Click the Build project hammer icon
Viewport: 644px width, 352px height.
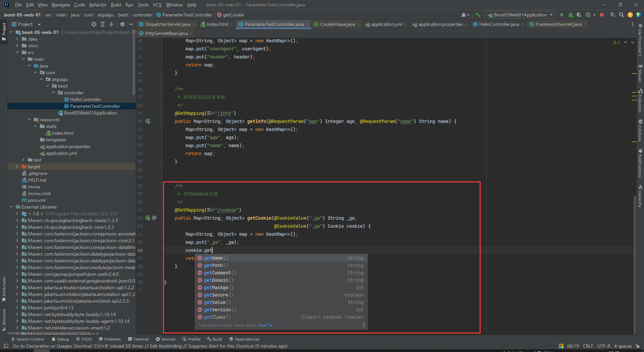pos(478,15)
